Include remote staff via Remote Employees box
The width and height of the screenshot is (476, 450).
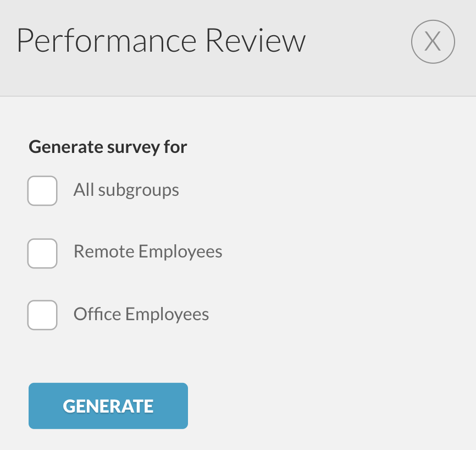[x=42, y=254]
